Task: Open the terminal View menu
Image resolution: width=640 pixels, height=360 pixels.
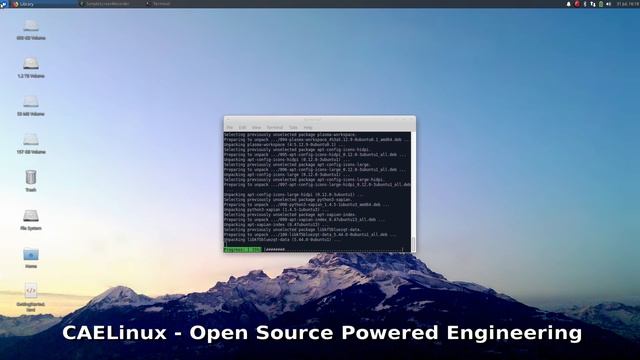Action: pyautogui.click(x=256, y=128)
